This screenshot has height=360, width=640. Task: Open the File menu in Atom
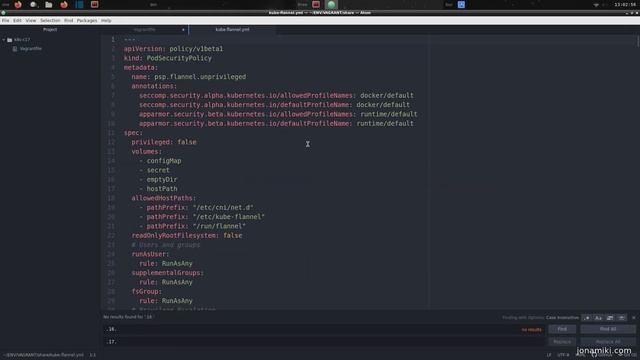tap(6, 20)
